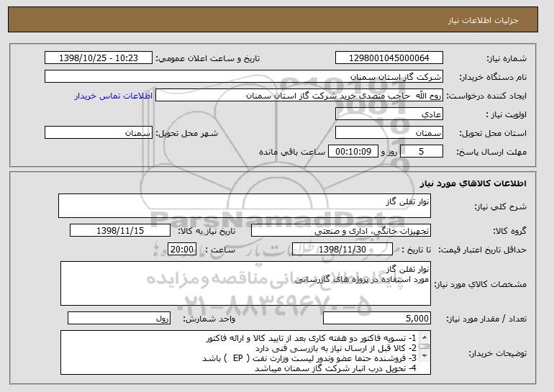Click the label مشخصات کالای مورد نیاز

point(480,284)
